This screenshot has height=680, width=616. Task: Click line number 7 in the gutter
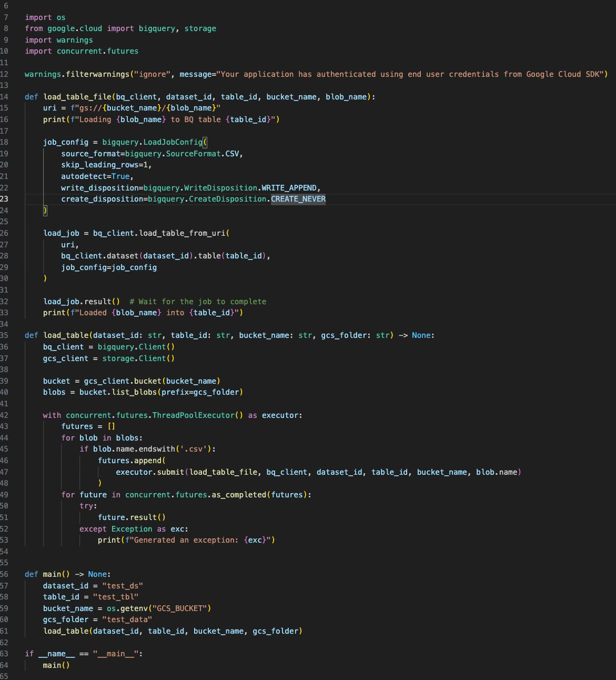[x=5, y=17]
